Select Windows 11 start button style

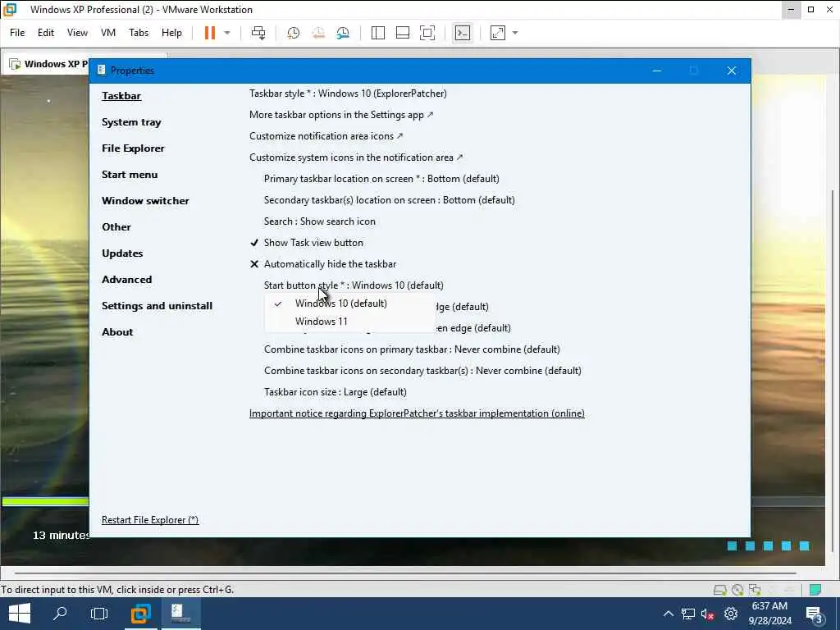pyautogui.click(x=322, y=322)
